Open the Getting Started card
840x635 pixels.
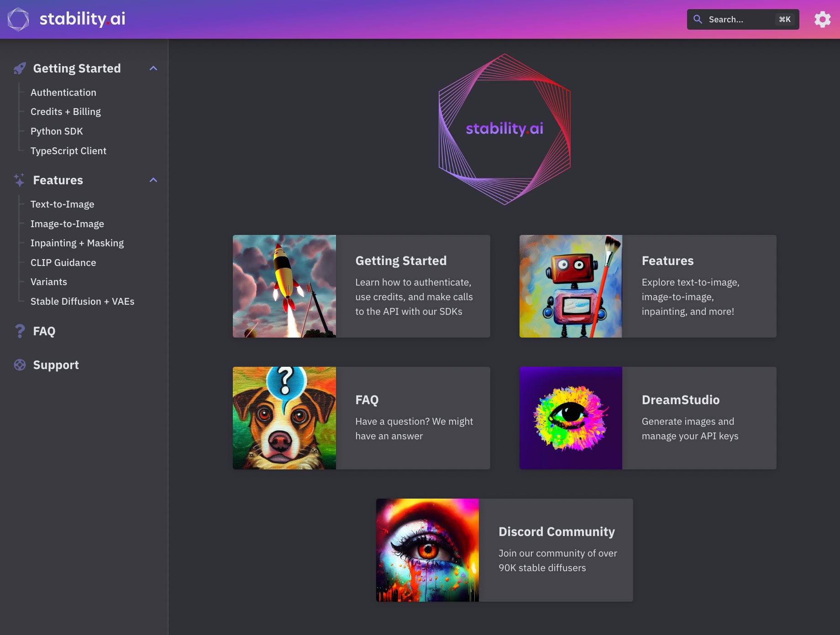pos(361,286)
